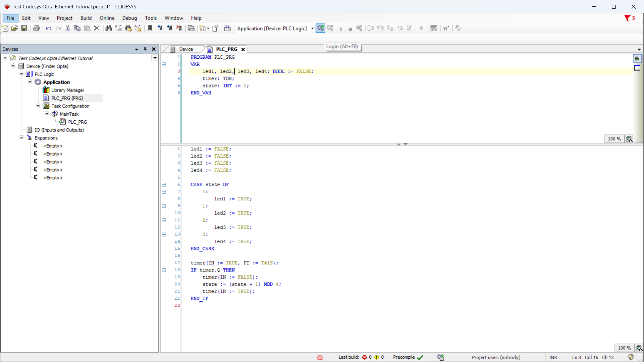This screenshot has width=644, height=362.
Task: Switch declaration editor to tabular view
Action: click(x=637, y=68)
